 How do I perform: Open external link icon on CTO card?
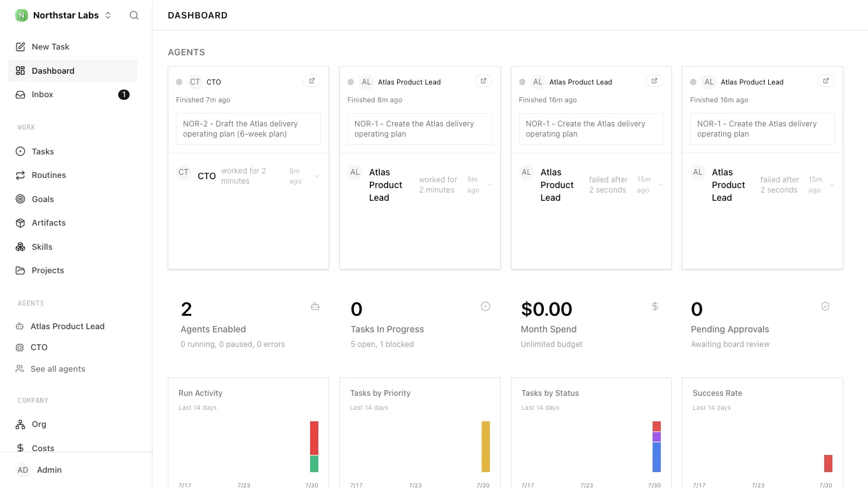(312, 81)
